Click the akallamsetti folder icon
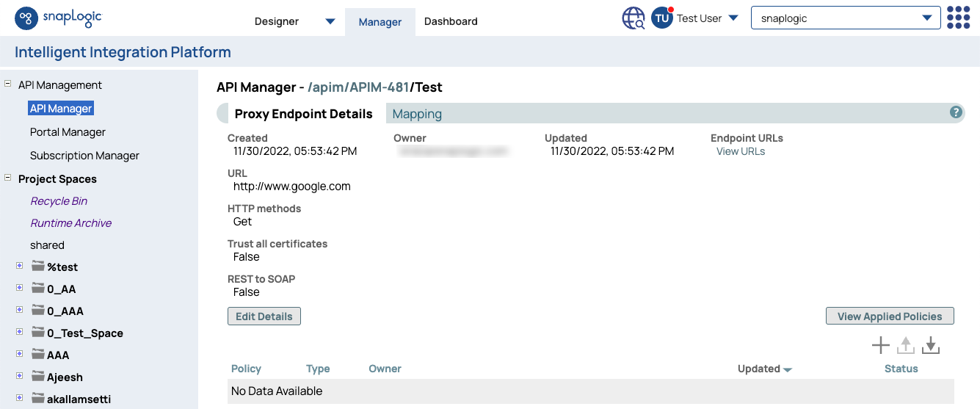Image resolution: width=980 pixels, height=409 pixels. tap(38, 398)
